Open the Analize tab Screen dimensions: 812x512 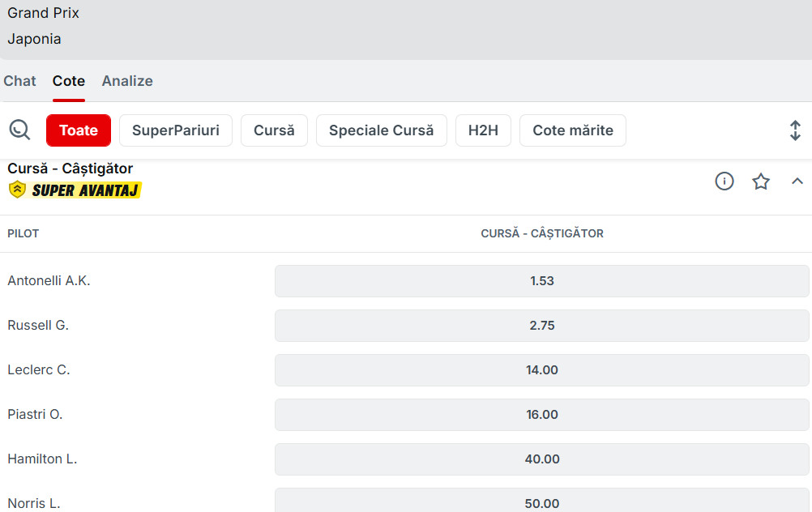pyautogui.click(x=127, y=81)
